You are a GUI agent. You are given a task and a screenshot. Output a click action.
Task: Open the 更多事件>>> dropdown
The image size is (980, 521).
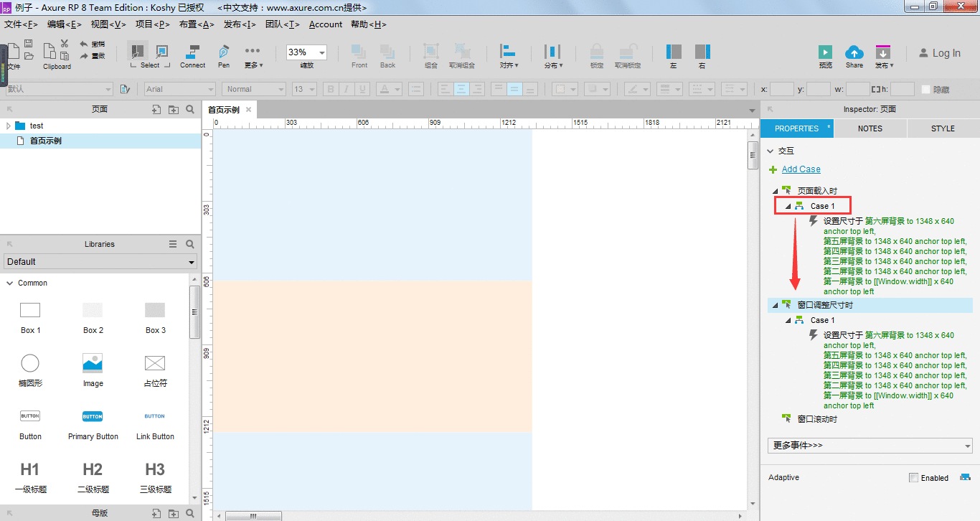870,446
